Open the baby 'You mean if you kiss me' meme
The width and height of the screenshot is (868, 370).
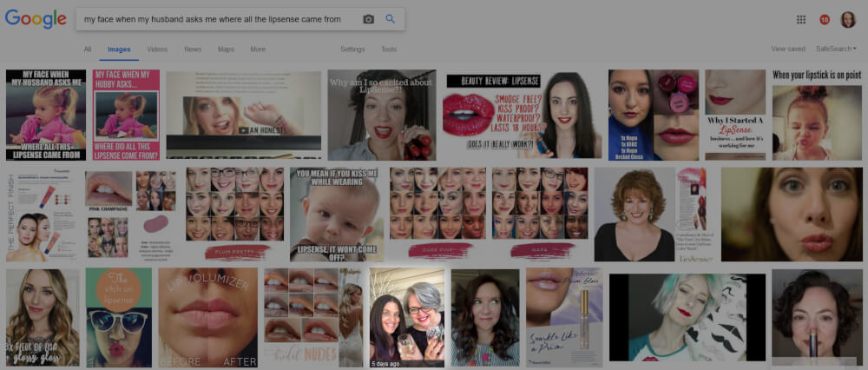pos(337,215)
